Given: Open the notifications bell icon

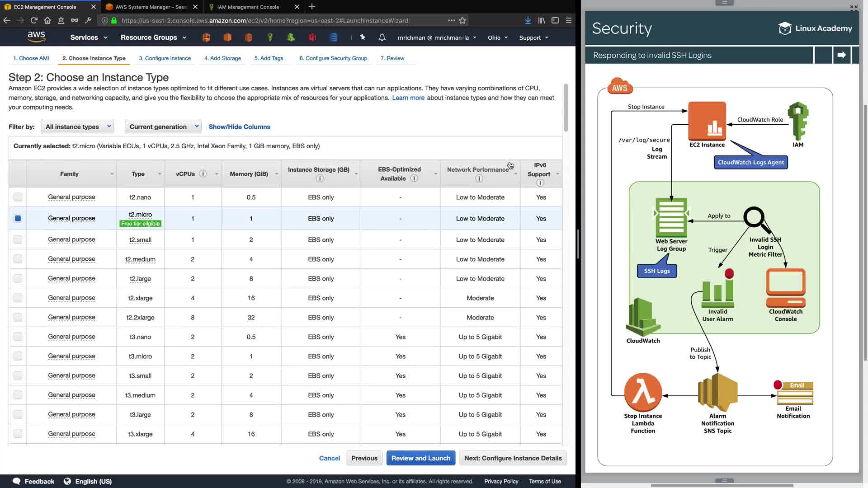Looking at the screenshot, I should click(x=382, y=38).
